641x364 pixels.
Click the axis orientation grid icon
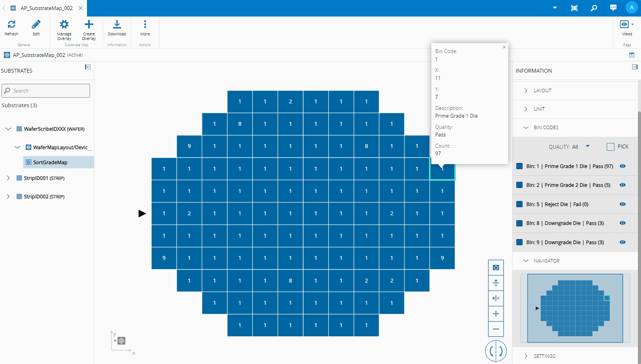pos(121,341)
